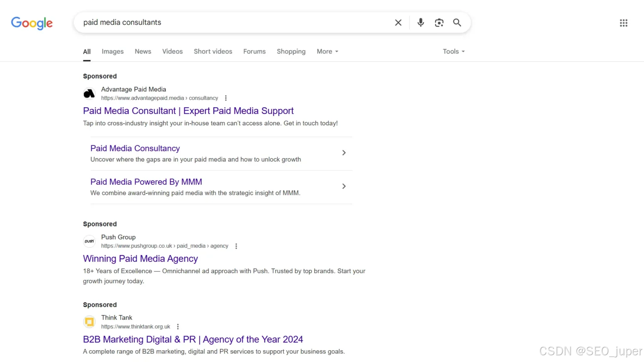The height and width of the screenshot is (362, 644).
Task: Open B2B Marketing Digital & PR result
Action: [x=193, y=339]
